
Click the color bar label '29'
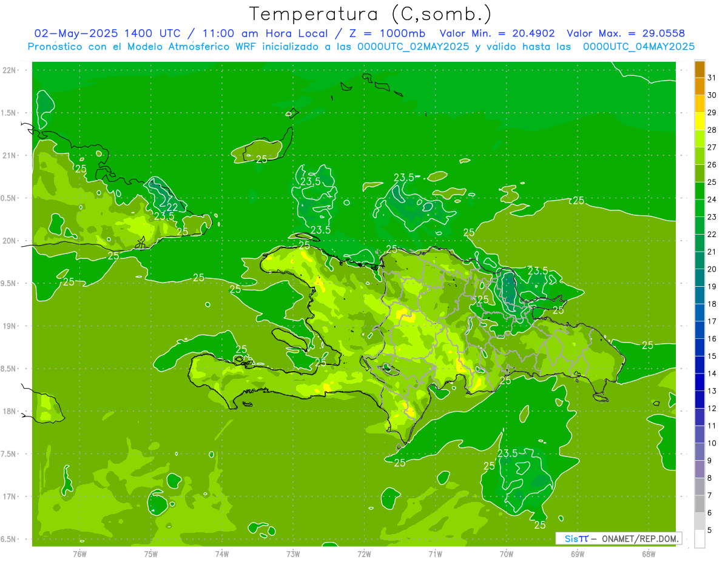tap(712, 112)
